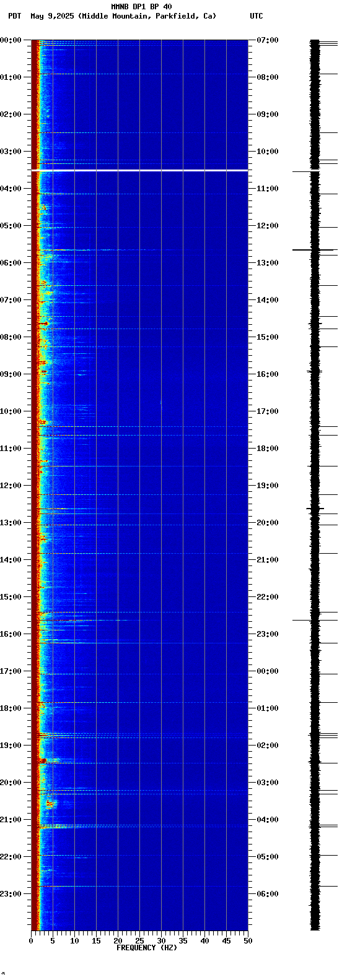342x980 pixels.
Task: Click the title text MMNB DP1 BP 40
Action: tap(141, 7)
